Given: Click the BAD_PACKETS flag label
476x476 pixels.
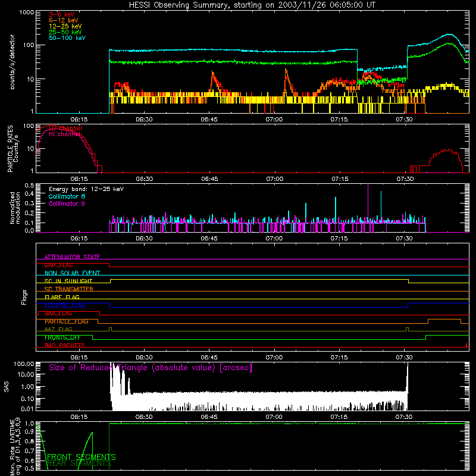Looking at the screenshot, I should (x=65, y=345).
